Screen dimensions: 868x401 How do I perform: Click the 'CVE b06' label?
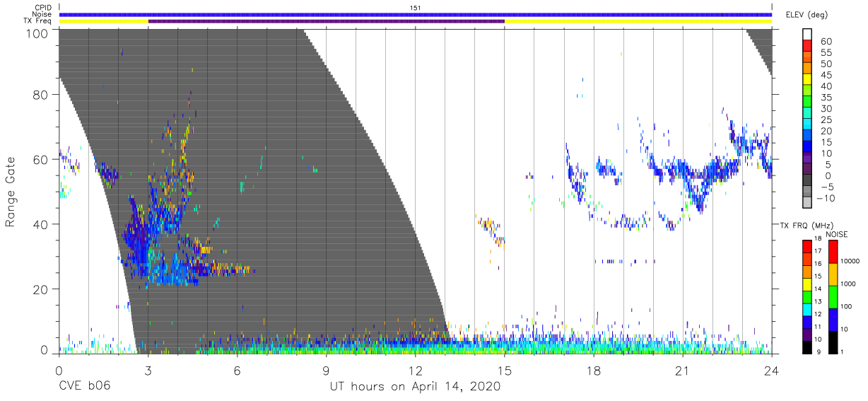pos(83,387)
